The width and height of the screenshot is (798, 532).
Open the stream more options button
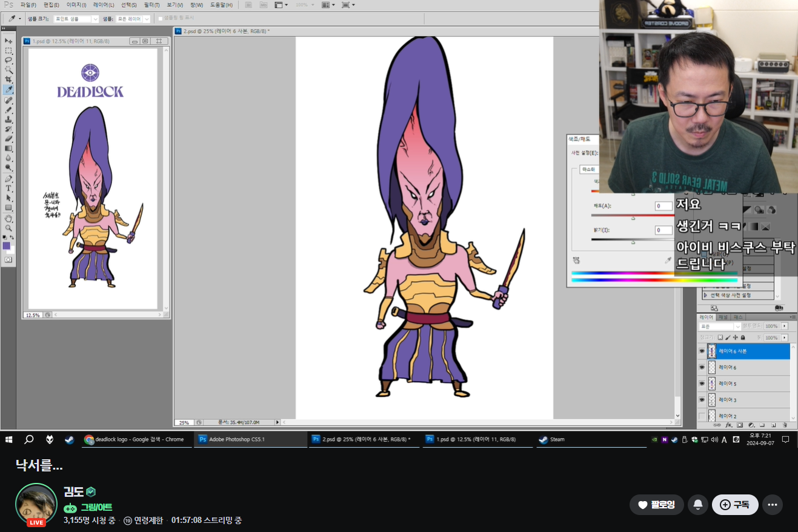[773, 504]
